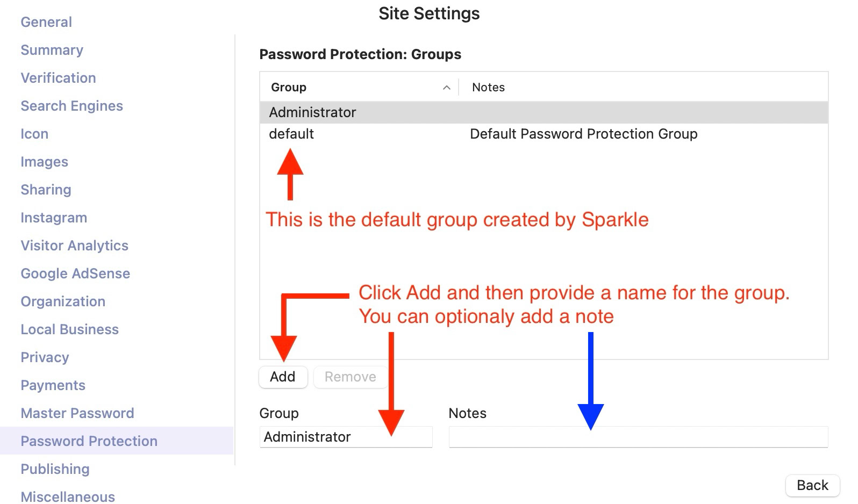Focus the Notes input field
This screenshot has height=504, width=858.
tap(638, 437)
